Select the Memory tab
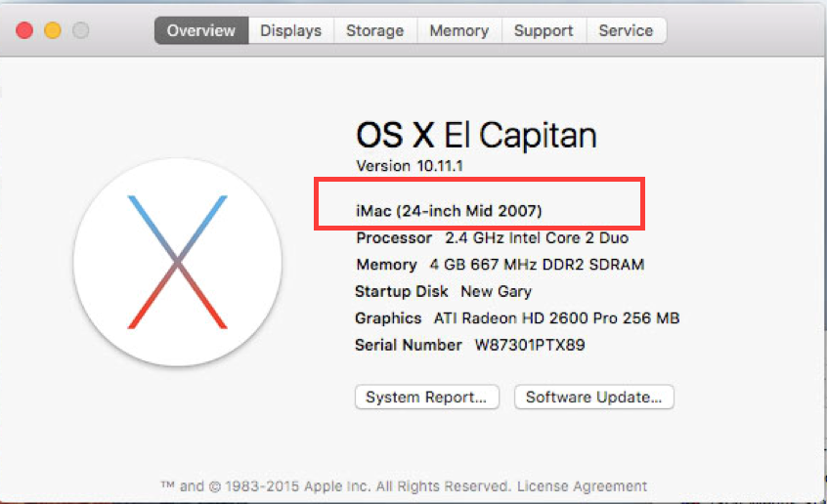Viewport: 827px width, 504px height. tap(458, 30)
